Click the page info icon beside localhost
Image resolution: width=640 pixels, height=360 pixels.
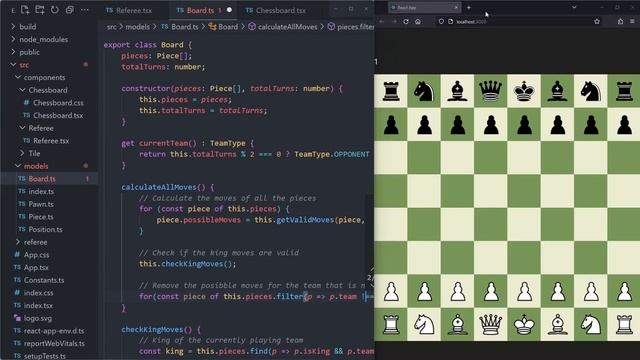450,21
